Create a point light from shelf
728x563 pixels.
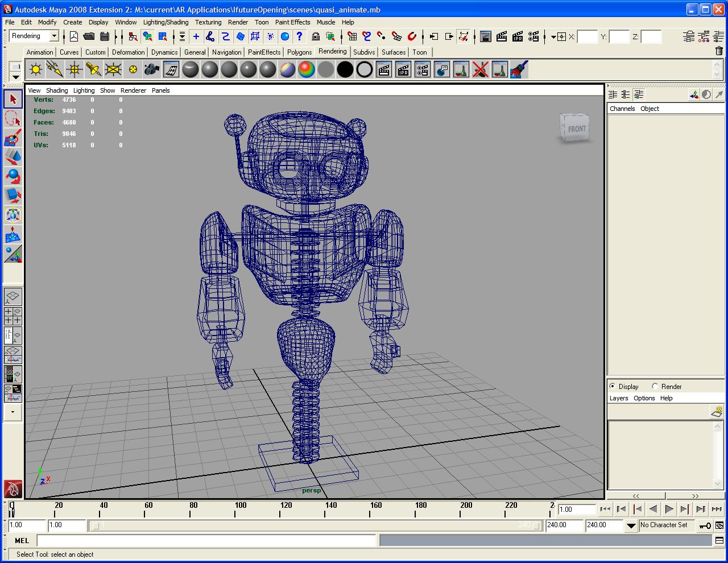tap(35, 70)
